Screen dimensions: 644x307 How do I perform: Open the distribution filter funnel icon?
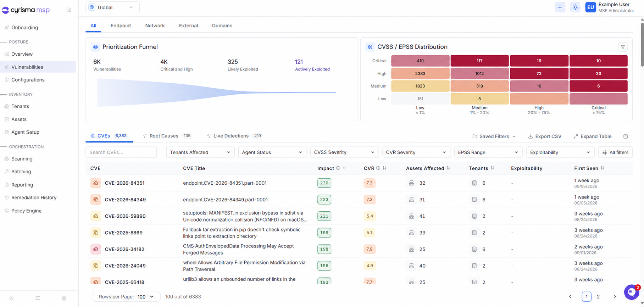click(x=623, y=47)
